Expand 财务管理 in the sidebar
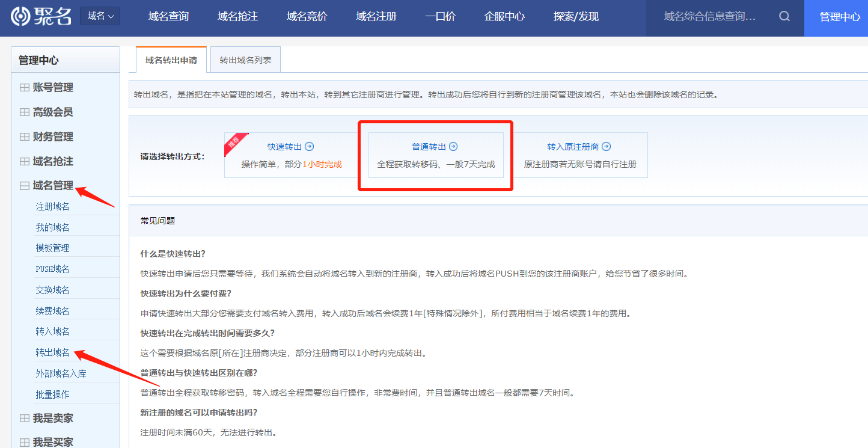The image size is (868, 448). (x=53, y=137)
